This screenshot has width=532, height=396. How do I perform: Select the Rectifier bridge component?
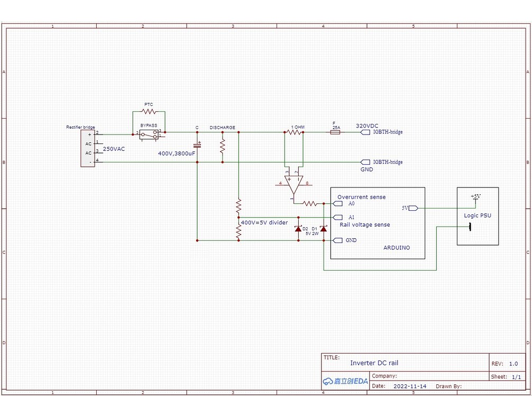87,149
